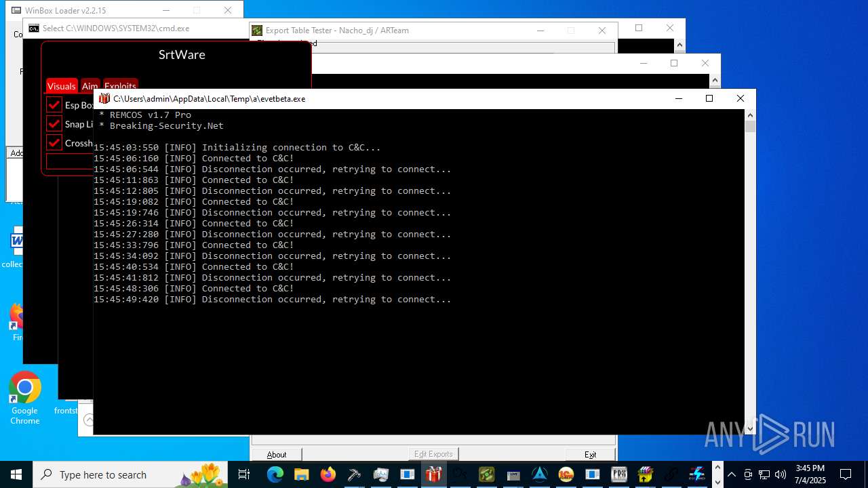Show hidden system tray icons
Image resolution: width=868 pixels, height=488 pixels.
pos(732,474)
